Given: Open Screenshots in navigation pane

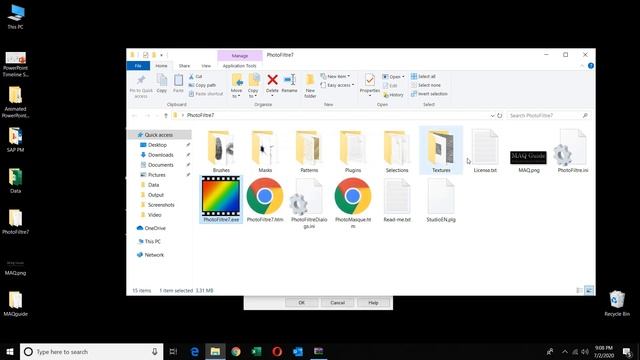Looking at the screenshot, I should click(161, 205).
